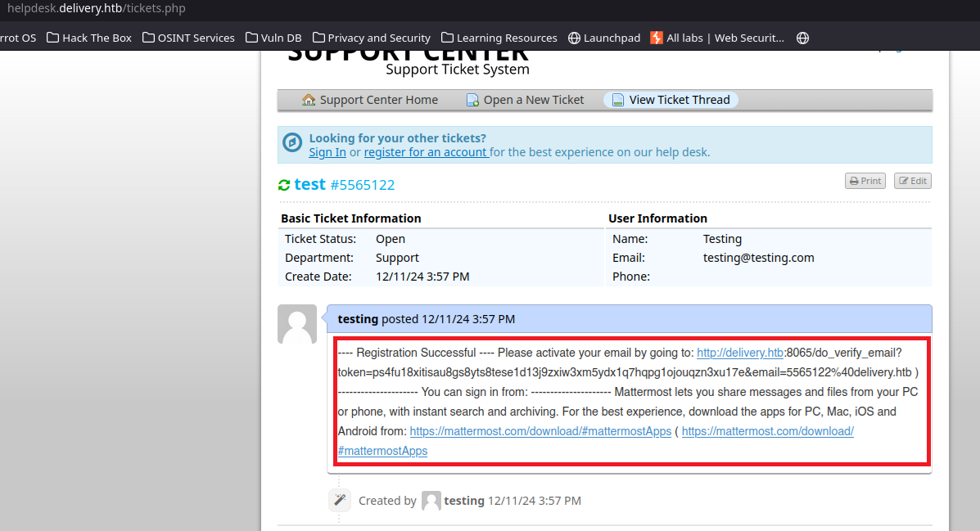Click the magic wand icon beside Created by
The image size is (980, 531).
340,500
